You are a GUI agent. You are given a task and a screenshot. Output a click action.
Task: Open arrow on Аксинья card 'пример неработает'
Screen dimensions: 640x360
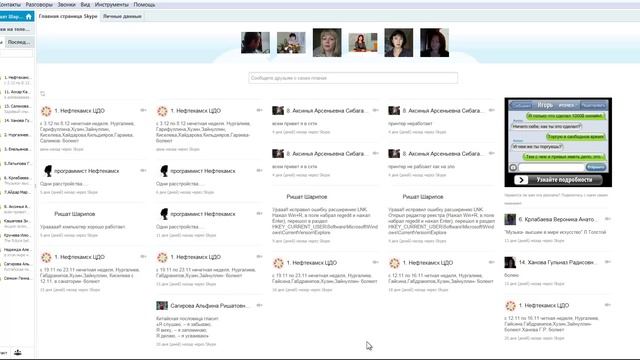[x=491, y=110]
